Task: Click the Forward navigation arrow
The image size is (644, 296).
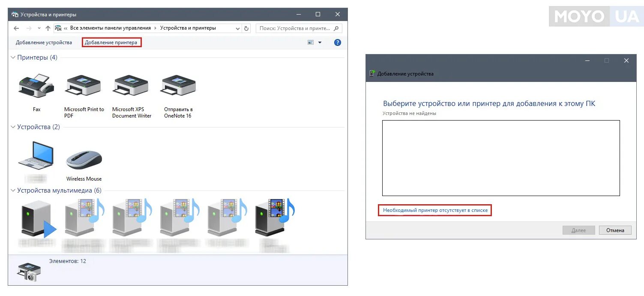Action: click(29, 28)
